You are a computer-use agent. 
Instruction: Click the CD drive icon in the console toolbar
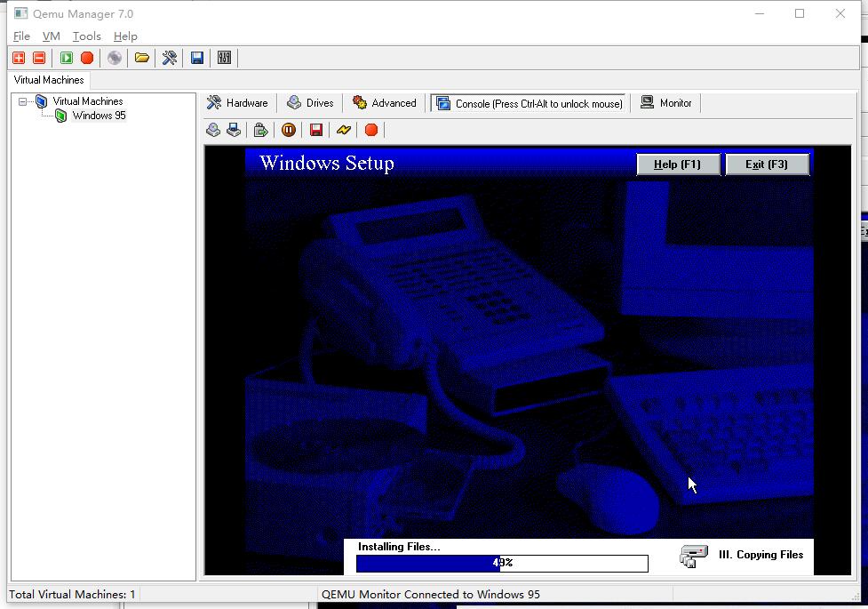pos(213,130)
